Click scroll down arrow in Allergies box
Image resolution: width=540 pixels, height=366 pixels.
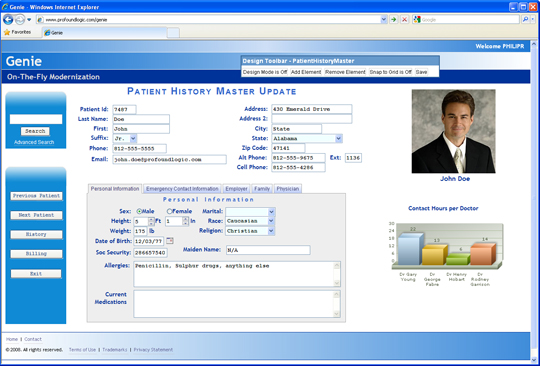(x=337, y=283)
